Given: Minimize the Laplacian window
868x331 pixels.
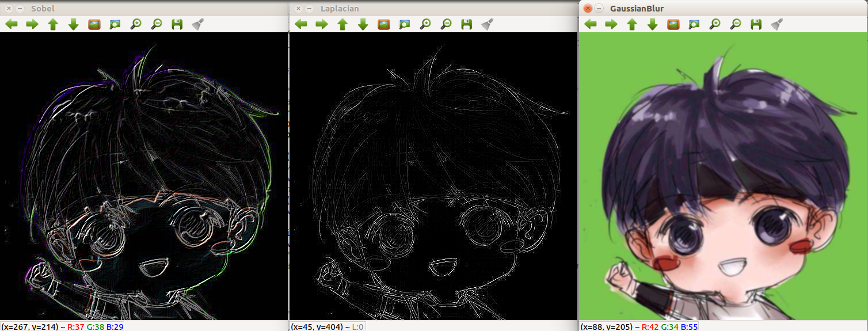Looking at the screenshot, I should coord(309,9).
